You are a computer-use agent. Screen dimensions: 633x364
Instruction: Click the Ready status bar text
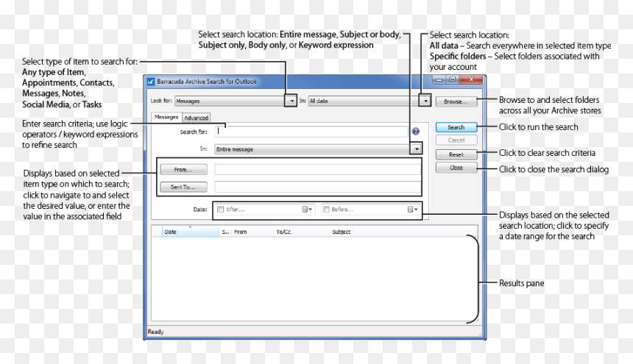(x=155, y=332)
